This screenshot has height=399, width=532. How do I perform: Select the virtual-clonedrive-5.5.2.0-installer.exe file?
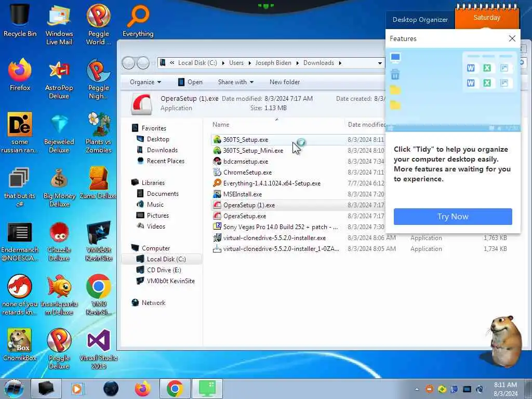[274, 238]
